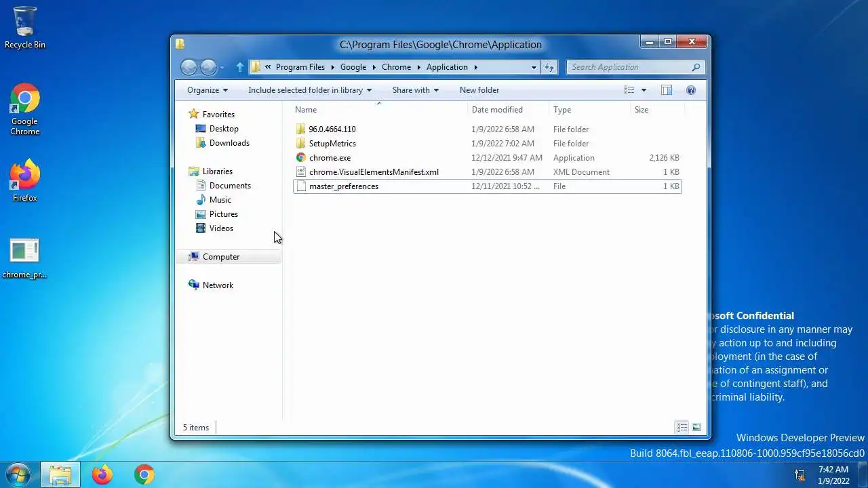Click the Up arrow to parent folder
This screenshot has width=868, height=488.
click(x=239, y=67)
